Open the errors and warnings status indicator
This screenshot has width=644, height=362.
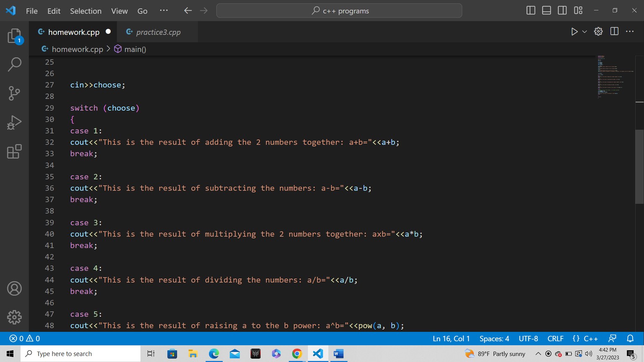click(25, 339)
